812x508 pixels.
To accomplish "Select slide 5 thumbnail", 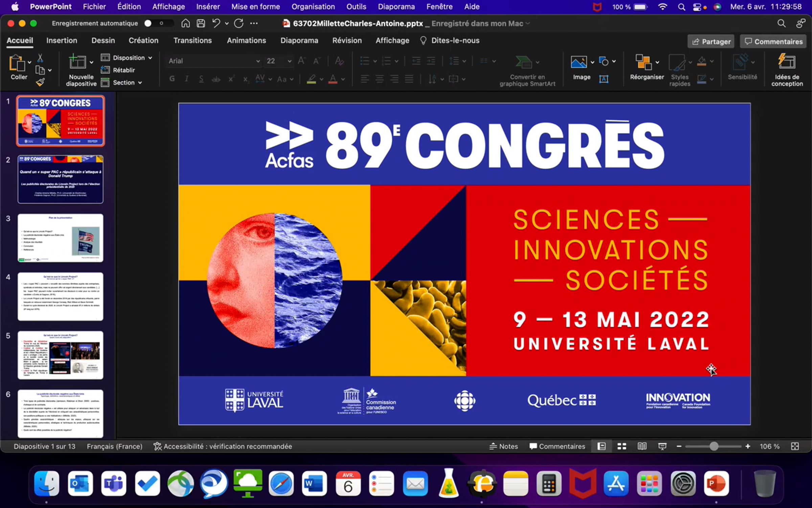I will (61, 355).
